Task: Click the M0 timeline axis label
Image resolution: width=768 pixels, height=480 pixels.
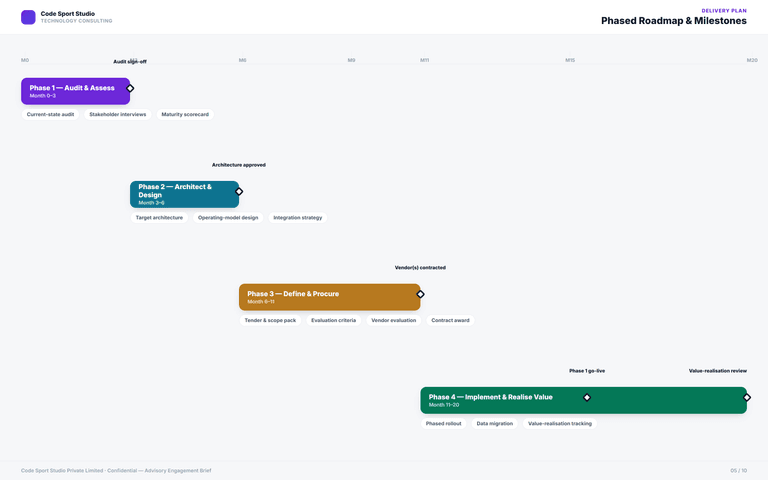Action: tap(25, 60)
